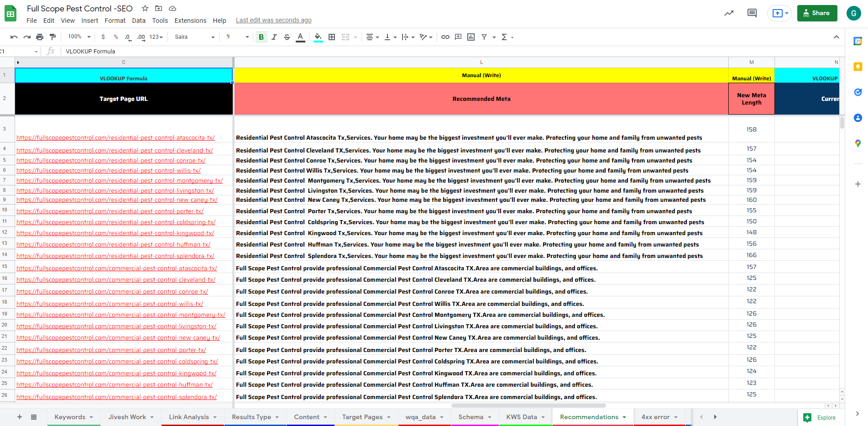
Task: Open the Saira font dropdown
Action: [194, 37]
